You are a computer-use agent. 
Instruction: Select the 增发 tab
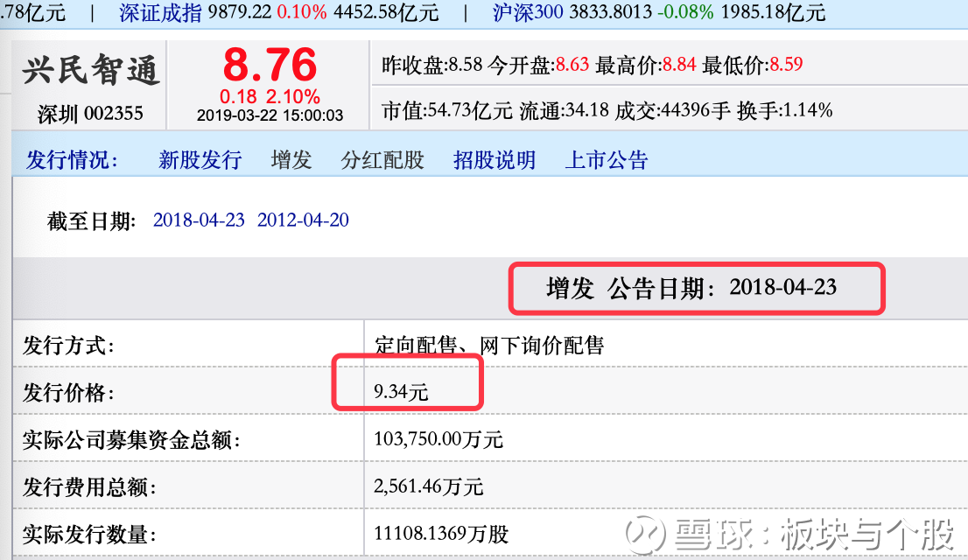[291, 160]
